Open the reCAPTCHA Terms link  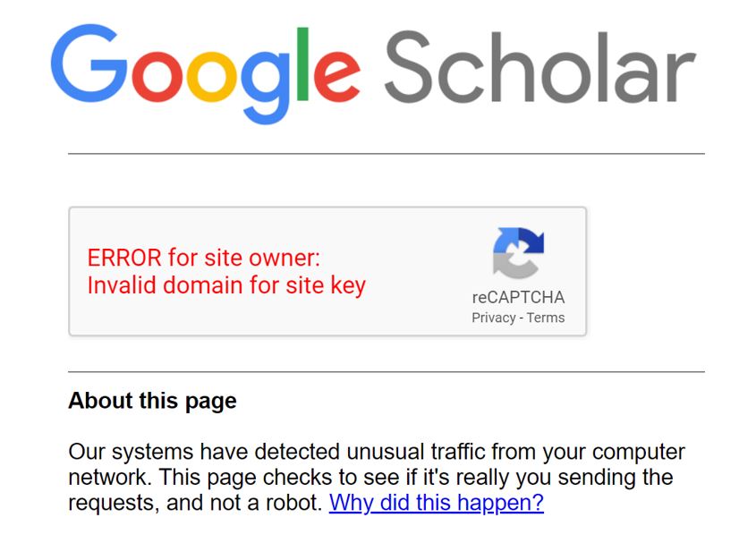tap(546, 318)
